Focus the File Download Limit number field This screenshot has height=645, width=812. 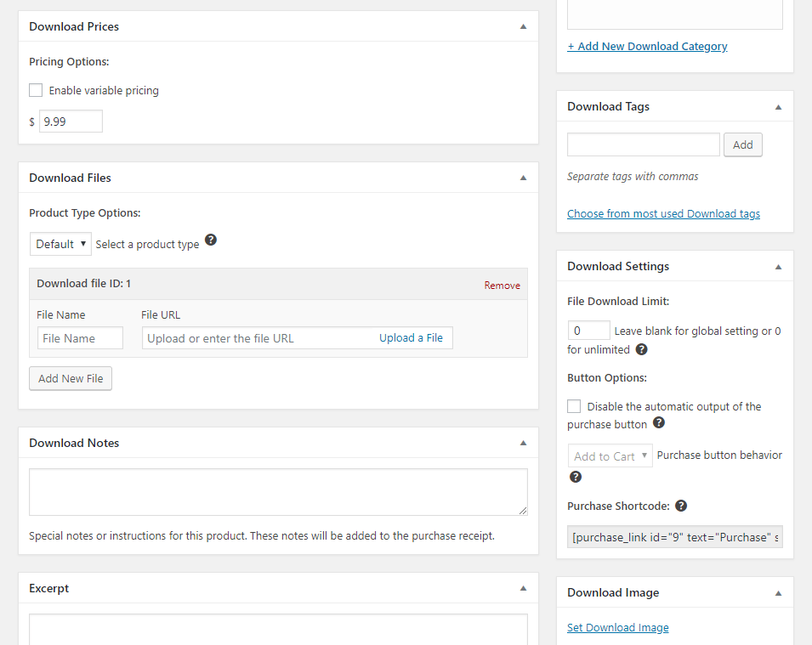(x=588, y=331)
